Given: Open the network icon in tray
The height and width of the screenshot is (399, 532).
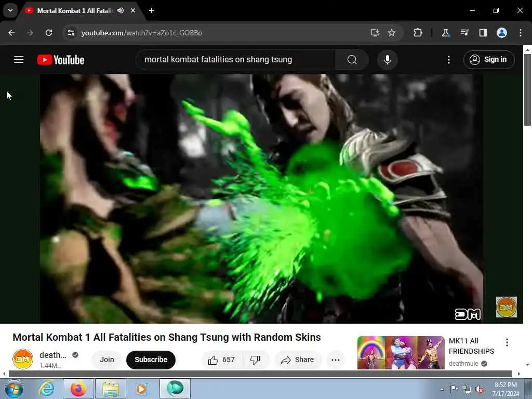Looking at the screenshot, I should pyautogui.click(x=467, y=389).
